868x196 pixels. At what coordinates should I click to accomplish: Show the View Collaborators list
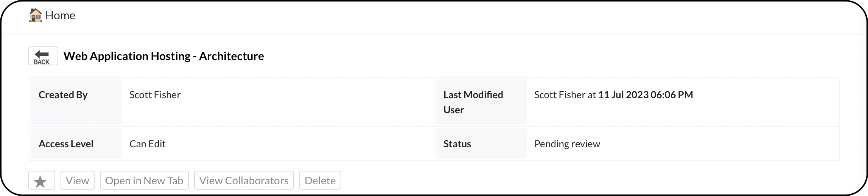244,180
